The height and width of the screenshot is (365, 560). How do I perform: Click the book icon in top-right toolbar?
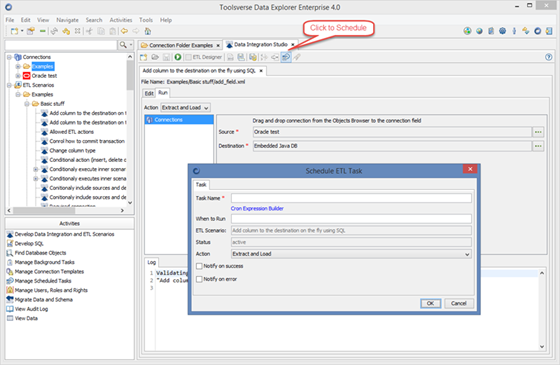tap(491, 31)
